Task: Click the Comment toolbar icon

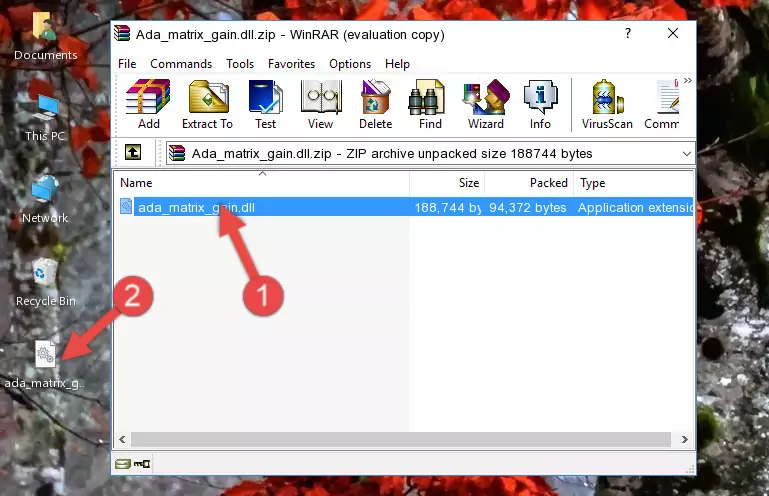Action: (x=662, y=104)
